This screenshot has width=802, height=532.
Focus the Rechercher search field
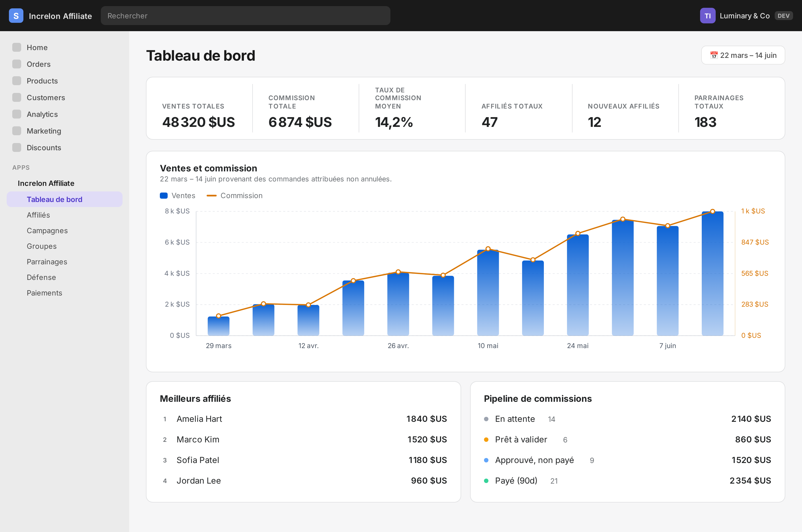click(246, 16)
